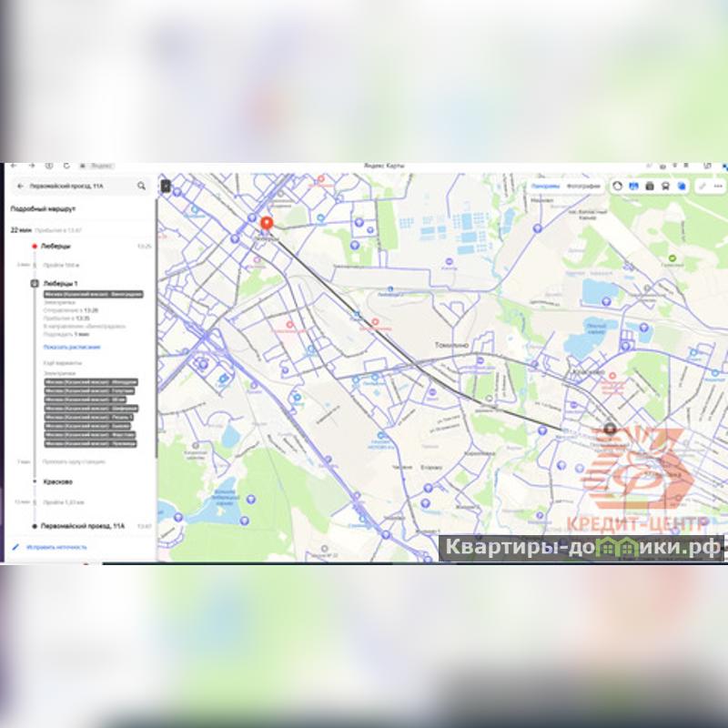Click the Исправить неточность link
728x728 pixels.
[56, 547]
